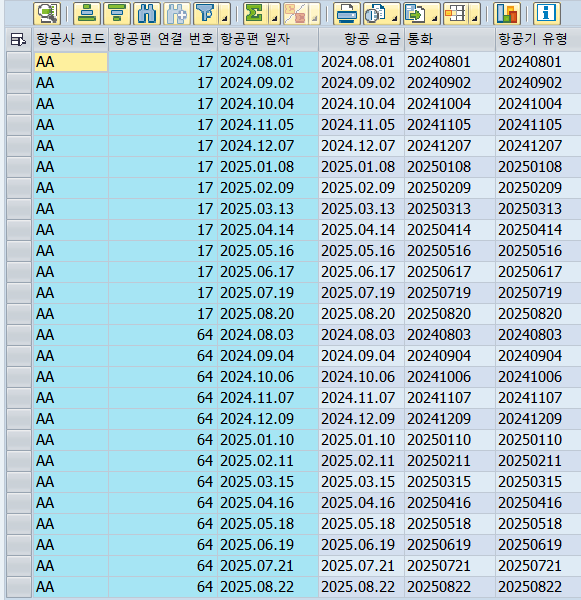Select the row marker for 2024.08.01

click(19, 62)
